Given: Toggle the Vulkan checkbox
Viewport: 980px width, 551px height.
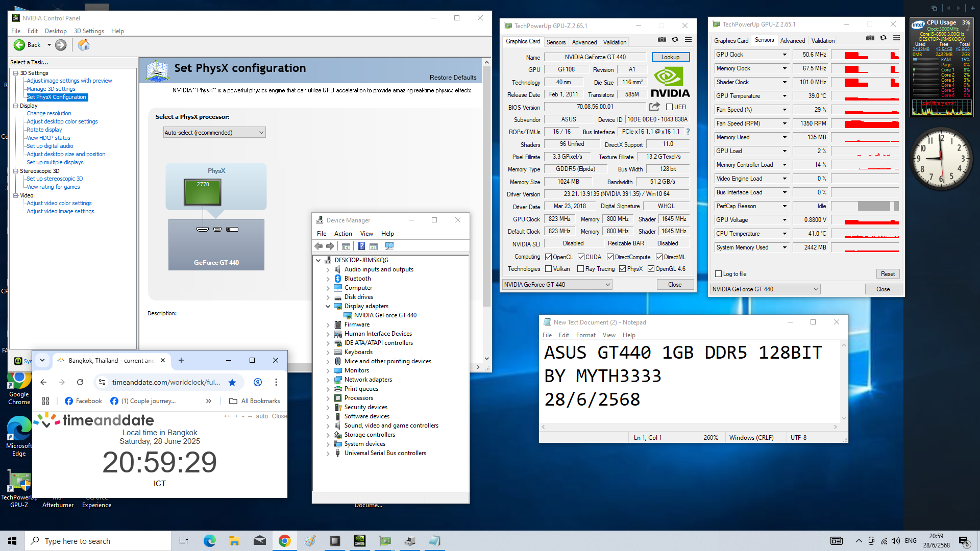Looking at the screenshot, I should point(548,269).
